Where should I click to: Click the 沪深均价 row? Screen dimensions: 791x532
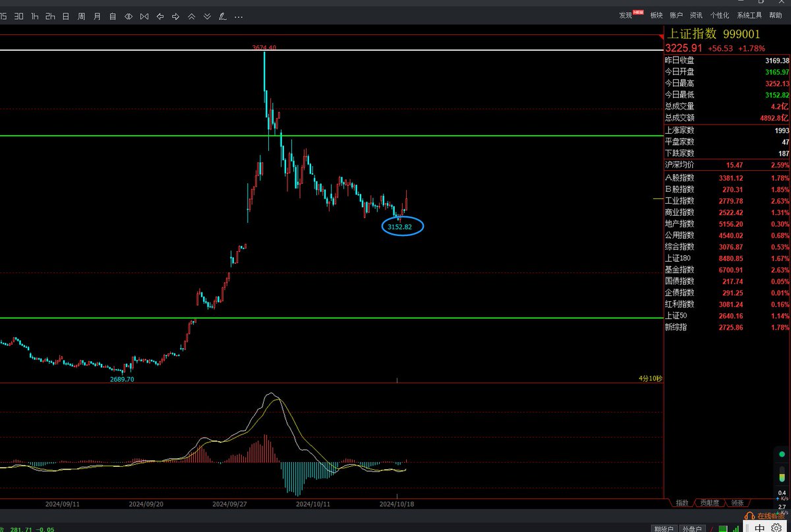(x=727, y=164)
